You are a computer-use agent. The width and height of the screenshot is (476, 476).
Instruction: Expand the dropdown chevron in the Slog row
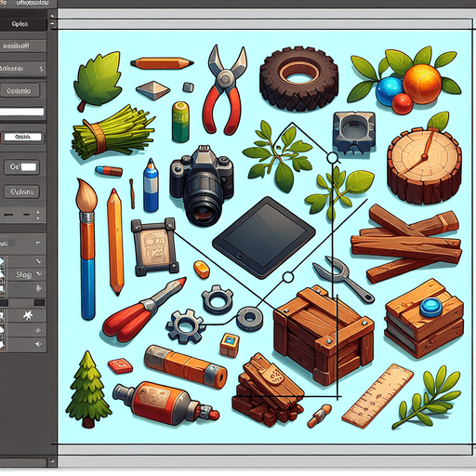(39, 274)
